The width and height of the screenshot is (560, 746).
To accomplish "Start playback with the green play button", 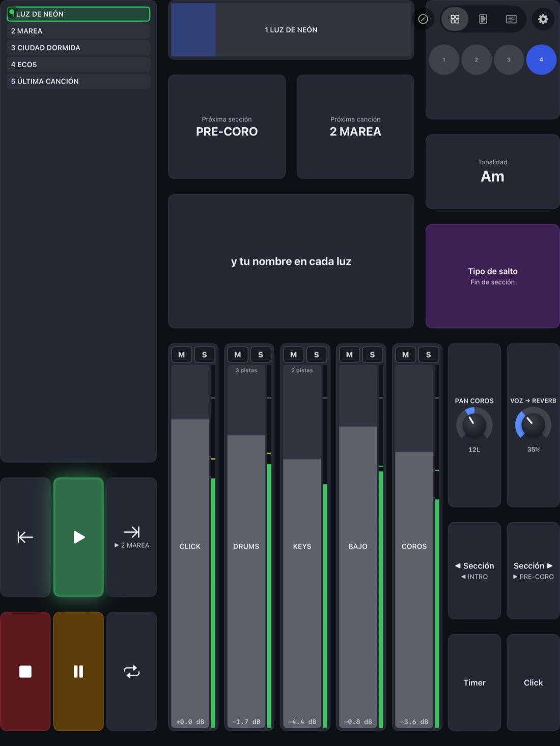I will click(x=78, y=537).
